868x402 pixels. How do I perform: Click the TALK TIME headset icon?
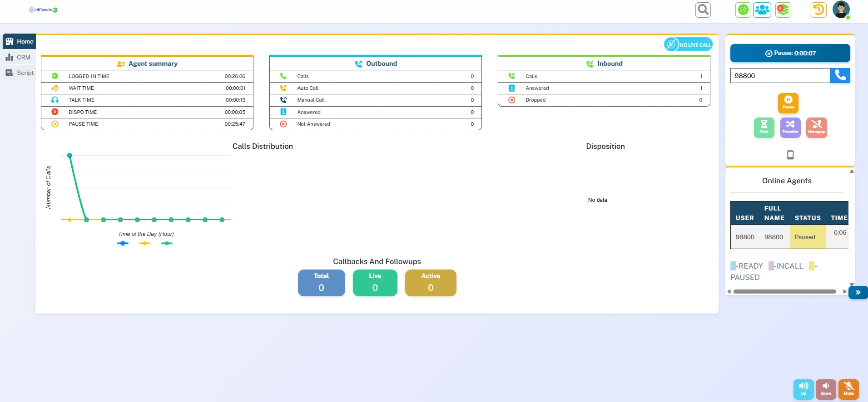[x=55, y=100]
